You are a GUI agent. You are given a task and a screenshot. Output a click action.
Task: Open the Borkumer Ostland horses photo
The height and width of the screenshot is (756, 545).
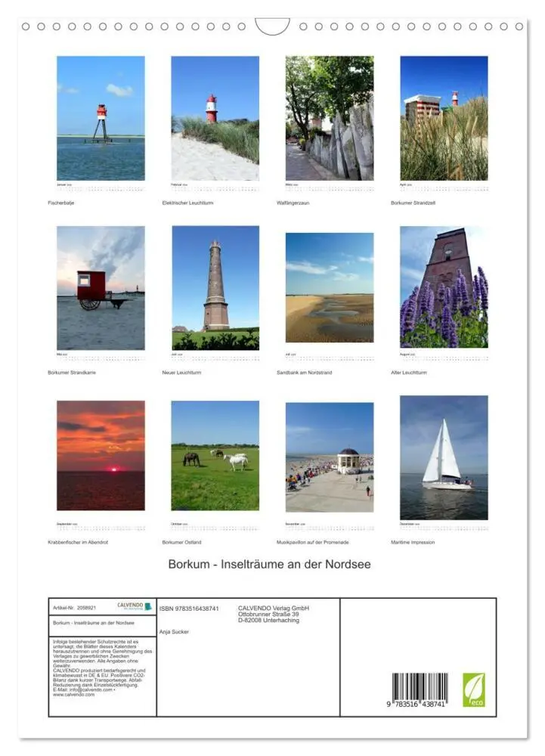[x=215, y=456]
